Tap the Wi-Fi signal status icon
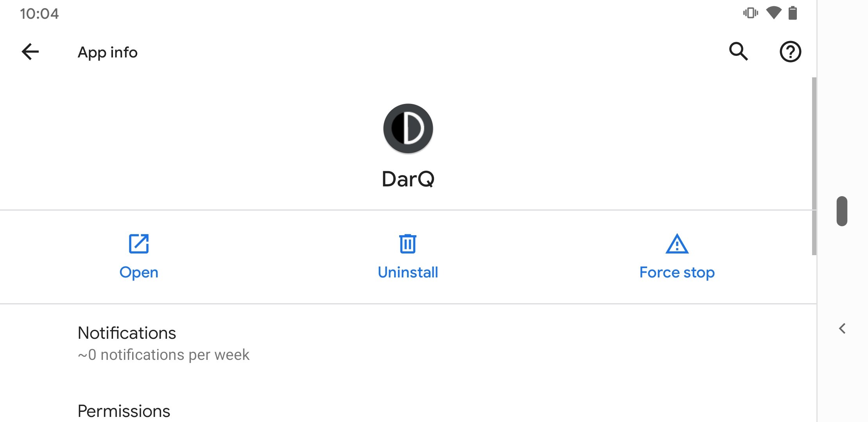The height and width of the screenshot is (422, 868). point(773,13)
